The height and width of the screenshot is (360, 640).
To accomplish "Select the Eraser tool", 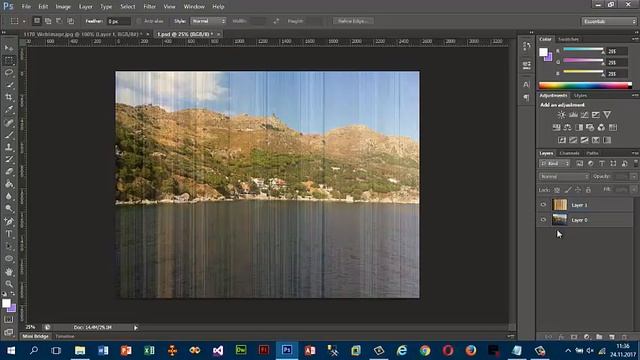I will tap(9, 172).
